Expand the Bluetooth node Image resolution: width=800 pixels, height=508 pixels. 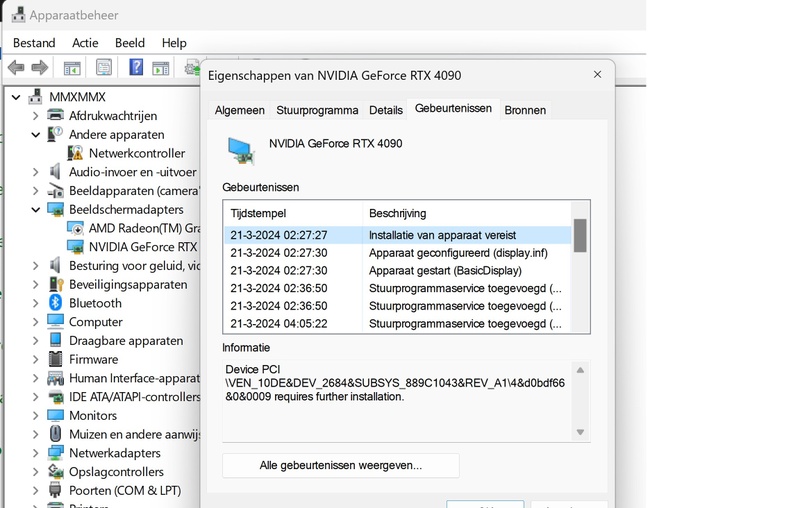35,303
